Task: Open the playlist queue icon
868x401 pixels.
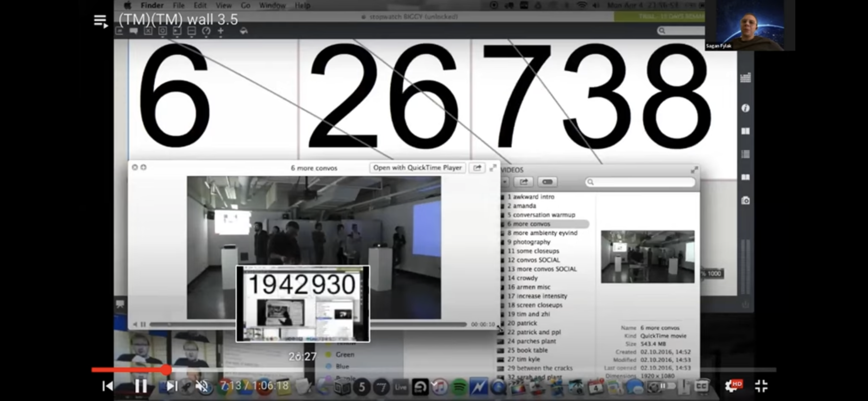Action: (100, 21)
